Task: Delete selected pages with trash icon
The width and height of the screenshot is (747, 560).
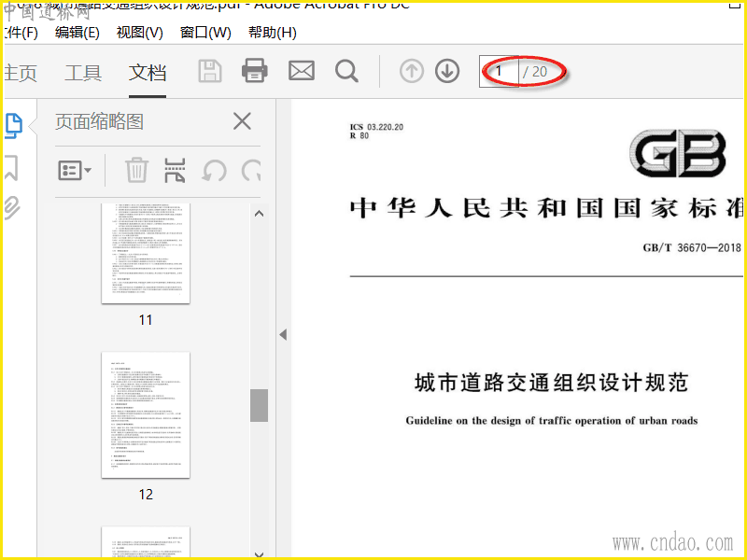Action: coord(136,170)
